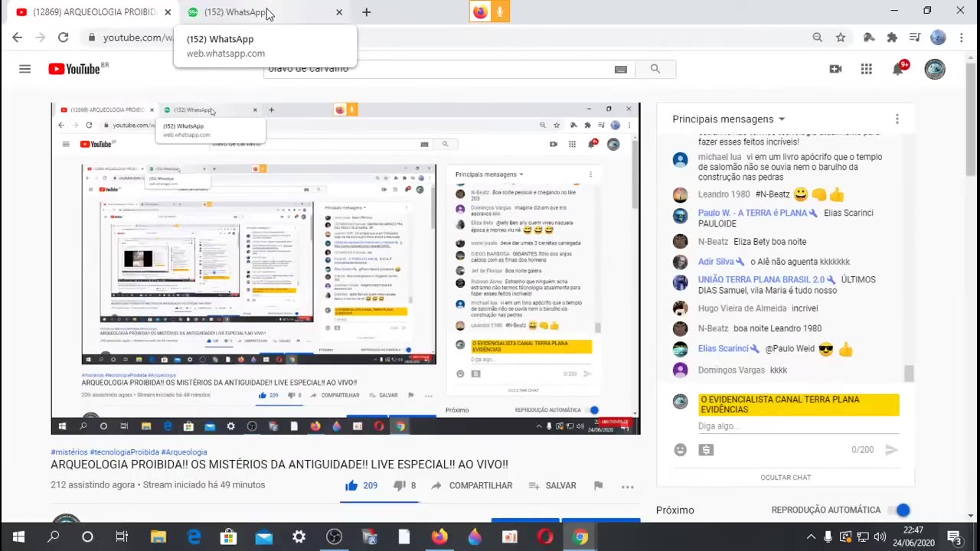
Task: Open UNIÃO TERRA PLANA BRASIL 2.0 author name
Action: click(x=762, y=279)
